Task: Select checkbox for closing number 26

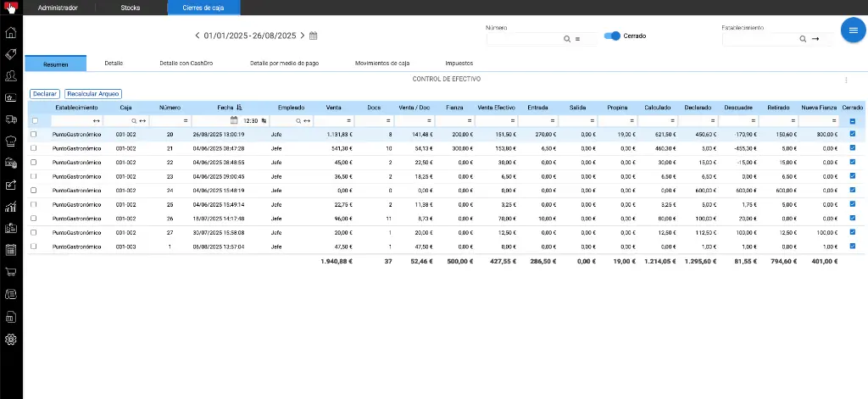Action: [x=34, y=219]
